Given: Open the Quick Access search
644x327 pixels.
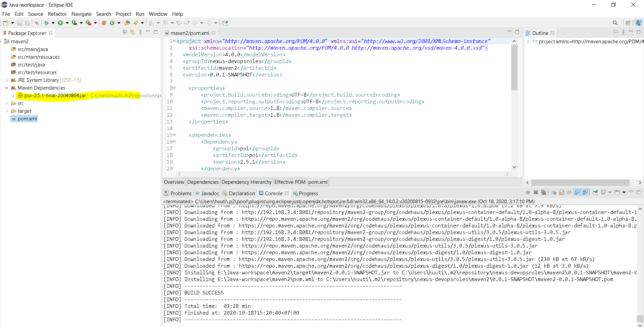Looking at the screenshot, I should pos(615,22).
